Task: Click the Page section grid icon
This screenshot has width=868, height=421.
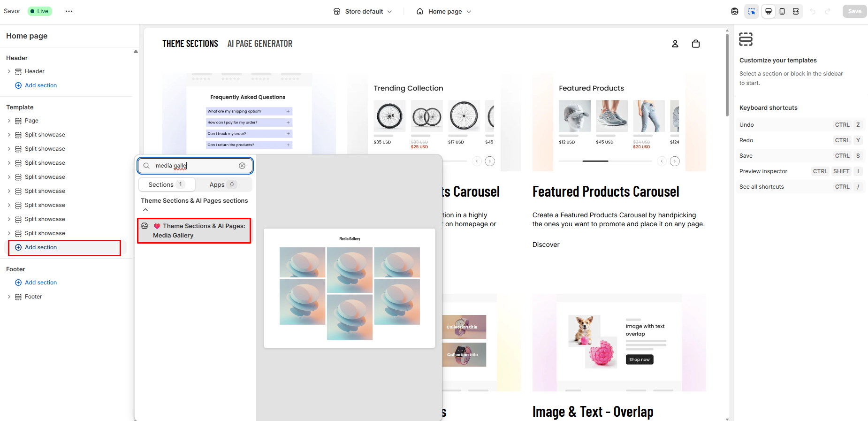Action: coord(18,121)
